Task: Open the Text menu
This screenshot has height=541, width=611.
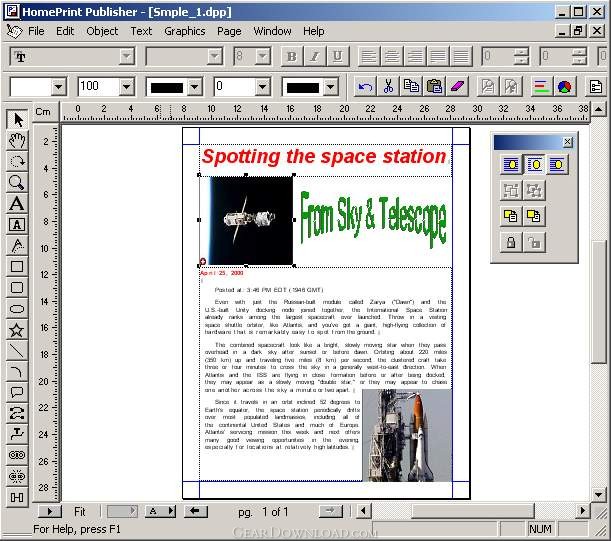Action: pyautogui.click(x=141, y=31)
